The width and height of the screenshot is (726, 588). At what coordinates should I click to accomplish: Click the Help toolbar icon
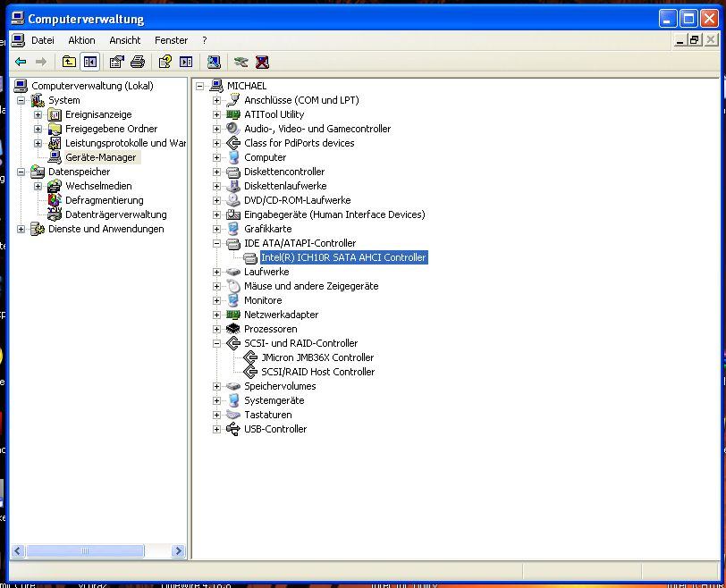pos(165,62)
